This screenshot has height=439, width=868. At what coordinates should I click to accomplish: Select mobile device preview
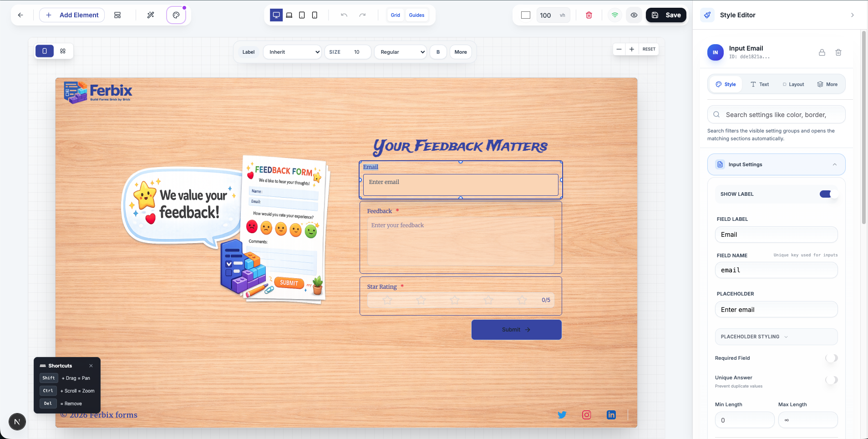(x=315, y=15)
